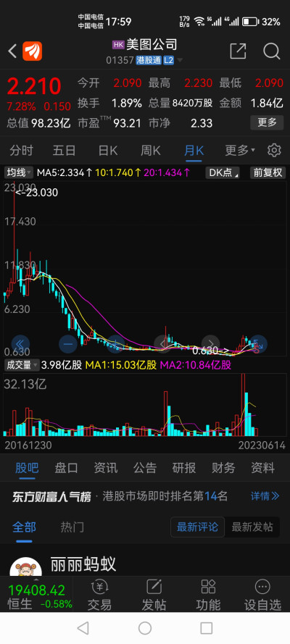Tap 设自选 add to watchlist
Viewport: 290px width, 644px height.
tap(262, 595)
